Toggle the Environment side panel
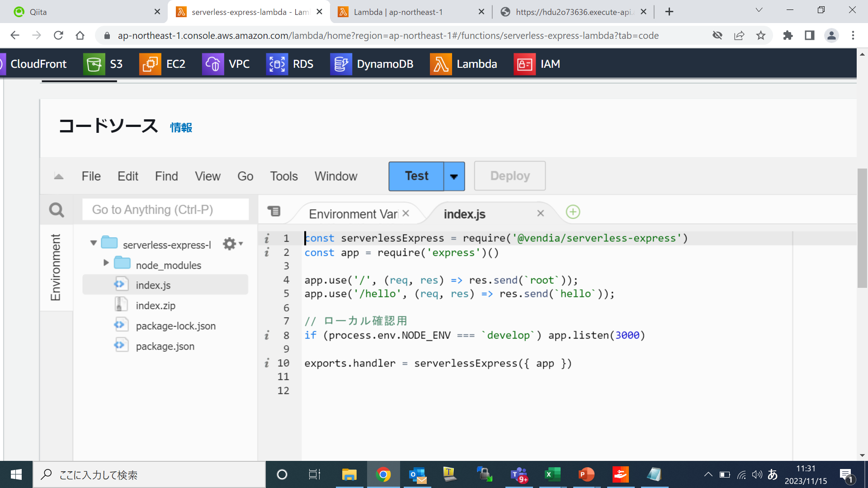 click(x=56, y=267)
